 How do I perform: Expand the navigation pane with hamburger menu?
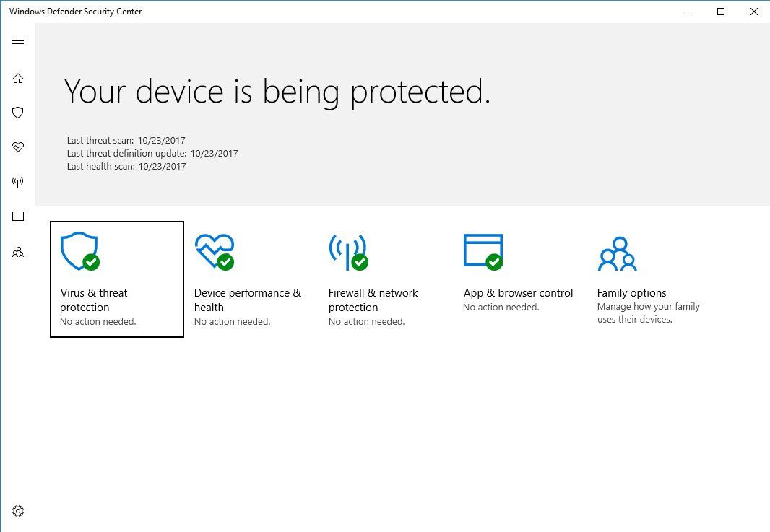click(17, 40)
